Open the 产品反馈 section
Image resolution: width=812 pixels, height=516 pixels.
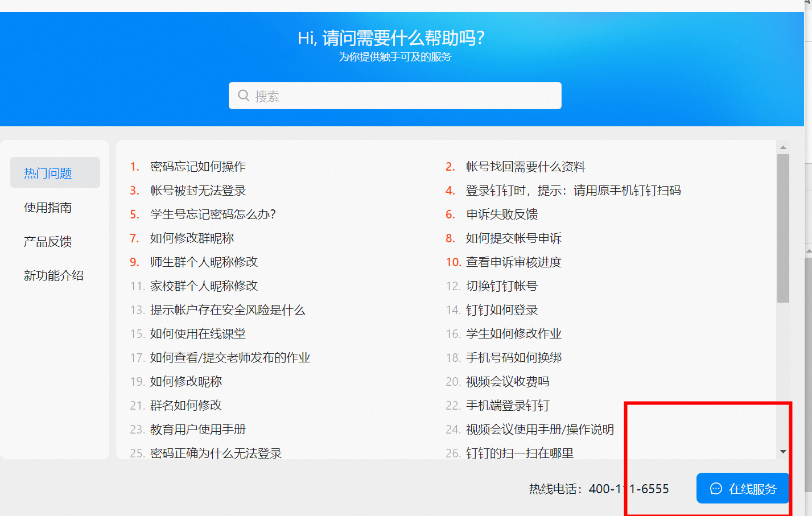[x=48, y=242]
